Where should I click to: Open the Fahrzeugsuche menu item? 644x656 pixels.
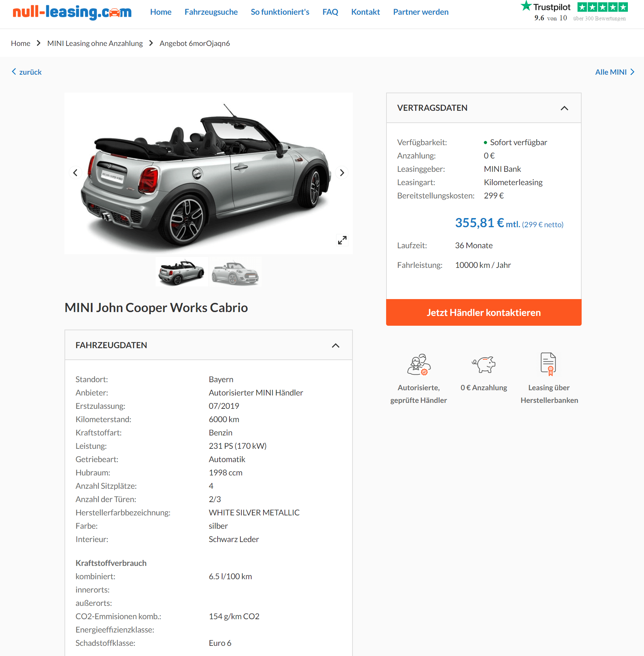point(211,12)
